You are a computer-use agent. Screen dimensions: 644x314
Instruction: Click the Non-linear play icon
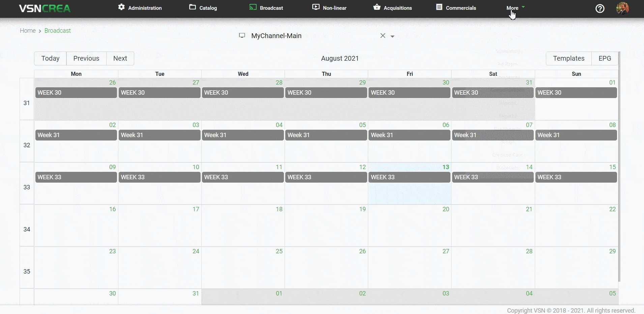pos(316,7)
